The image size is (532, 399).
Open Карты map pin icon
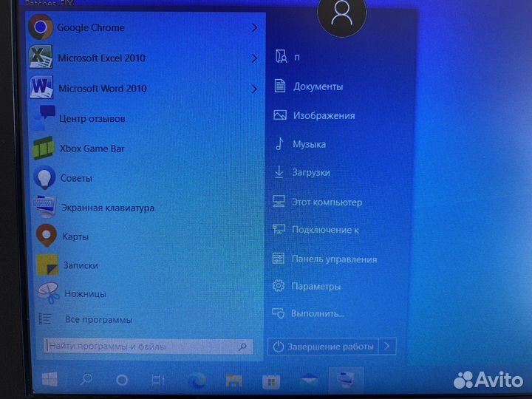(47, 236)
